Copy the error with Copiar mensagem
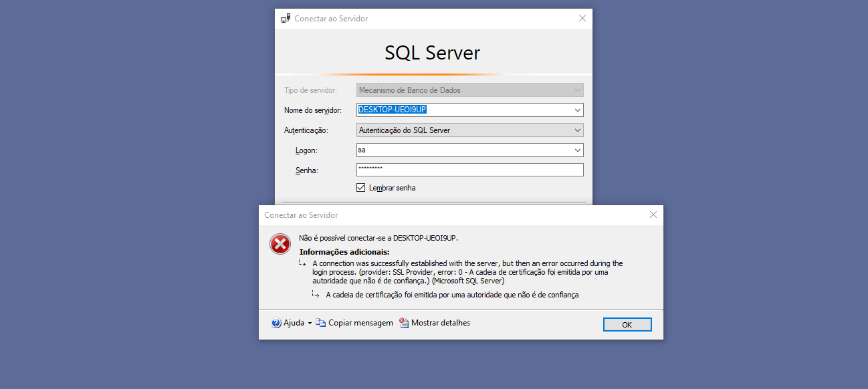The height and width of the screenshot is (389, 868). click(354, 323)
